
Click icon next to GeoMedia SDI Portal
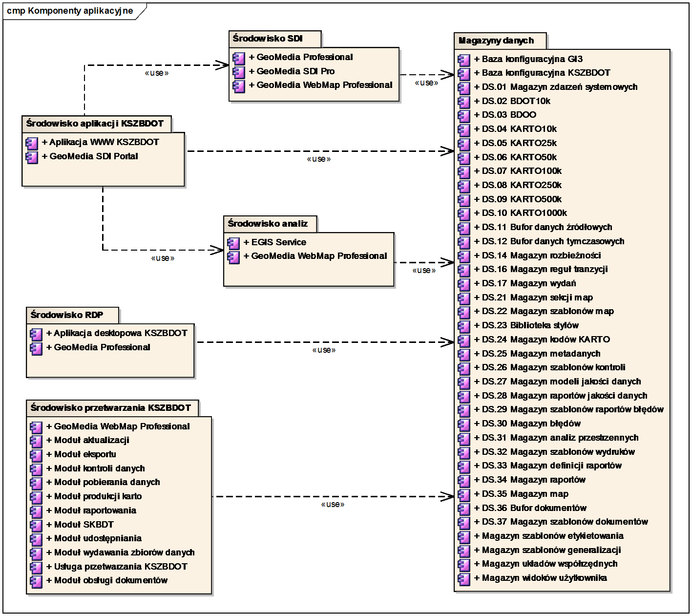(x=32, y=157)
